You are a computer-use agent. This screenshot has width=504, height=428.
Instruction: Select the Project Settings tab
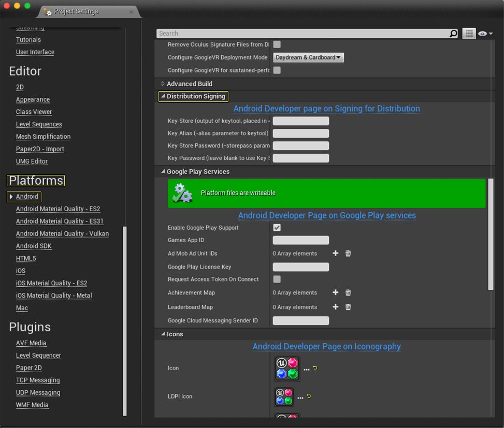[x=76, y=11]
